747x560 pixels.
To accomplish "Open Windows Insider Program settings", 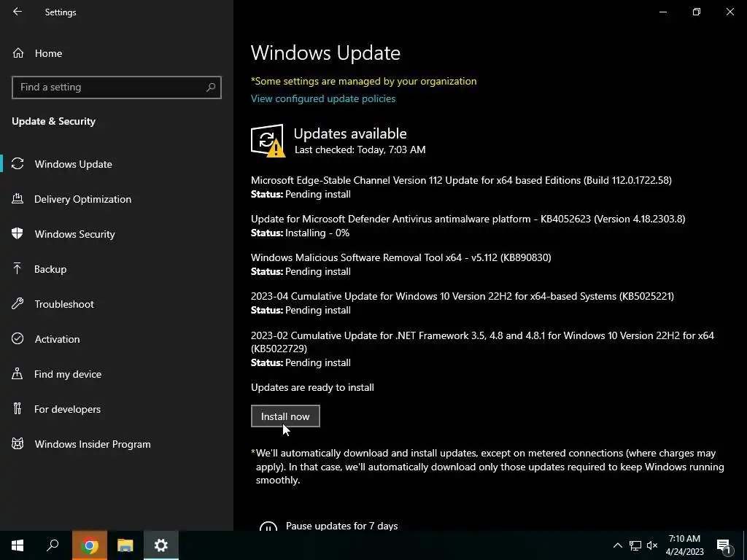I will (x=93, y=444).
